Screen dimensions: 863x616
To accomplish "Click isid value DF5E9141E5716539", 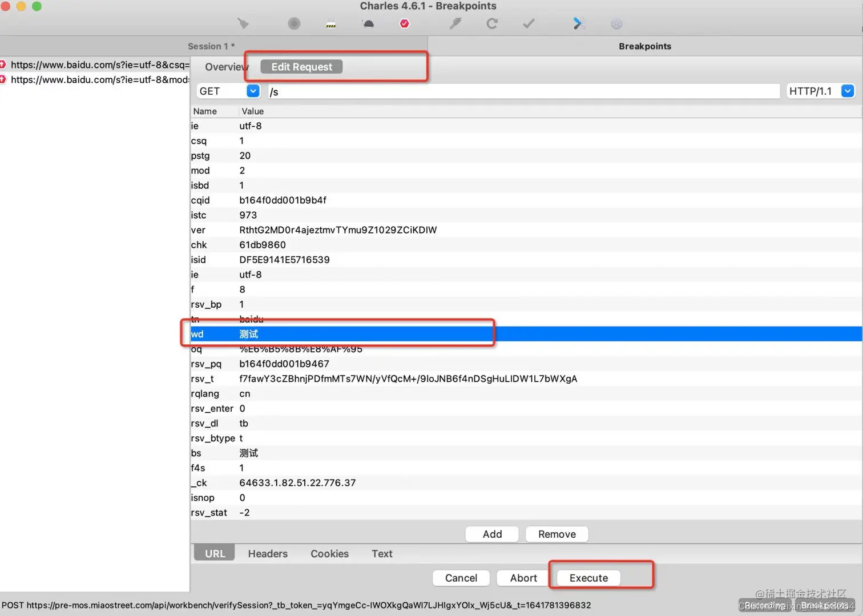I will 284,260.
